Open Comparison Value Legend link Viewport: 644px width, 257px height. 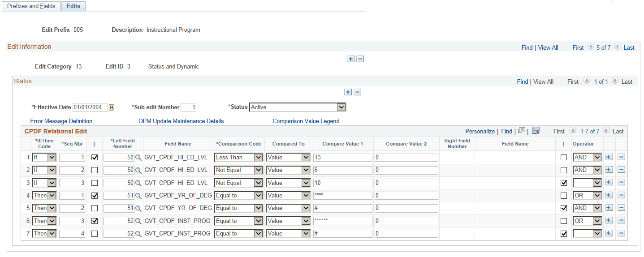tap(306, 121)
